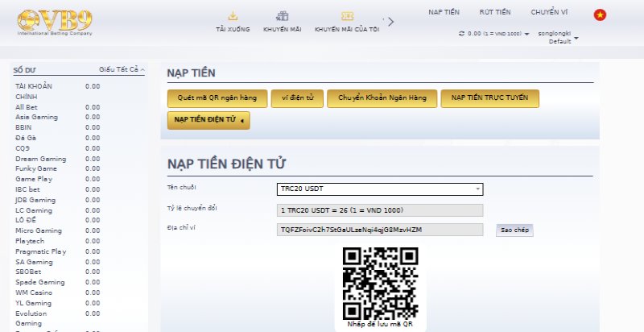Click the wallet address field
Image resolution: width=644 pixels, height=332 pixels.
click(380, 230)
